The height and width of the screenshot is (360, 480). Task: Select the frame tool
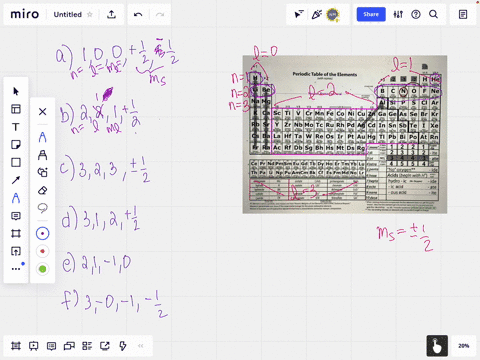coord(16,234)
